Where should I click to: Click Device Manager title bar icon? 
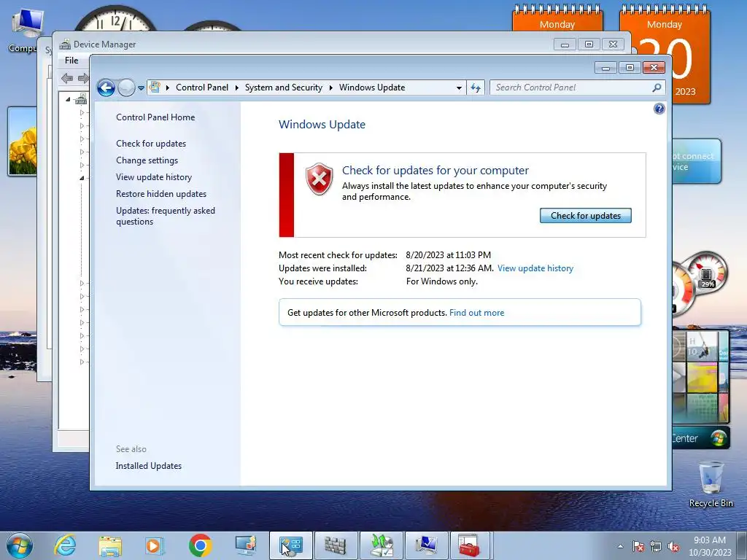65,44
